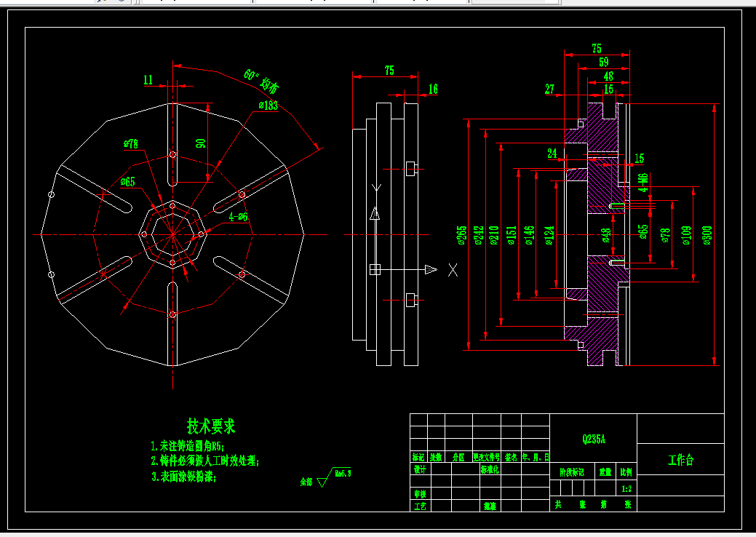The height and width of the screenshot is (537, 756).
Task: Select the 设计 title block cell
Action: point(419,469)
